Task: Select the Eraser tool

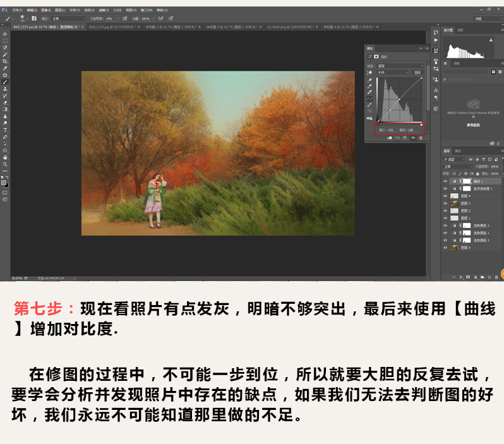Action: (5, 103)
